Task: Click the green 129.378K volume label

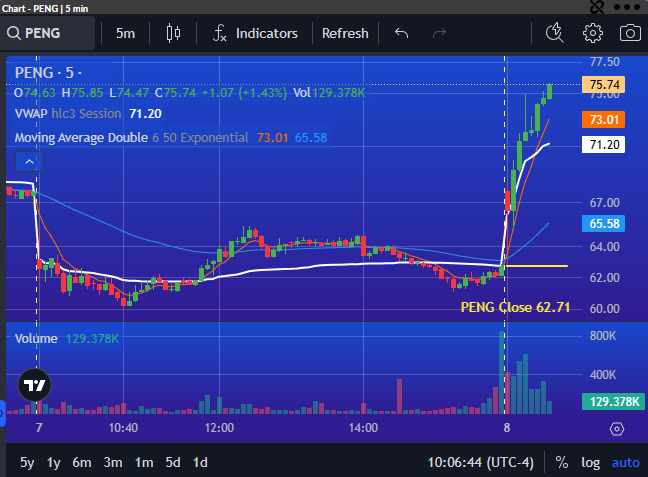Action: click(613, 401)
